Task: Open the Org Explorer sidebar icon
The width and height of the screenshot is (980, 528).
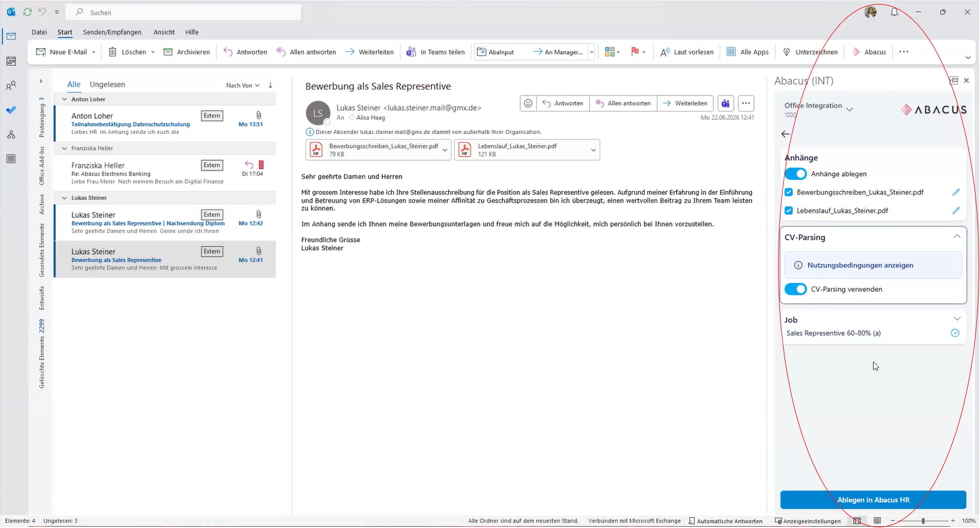Action: (11, 135)
